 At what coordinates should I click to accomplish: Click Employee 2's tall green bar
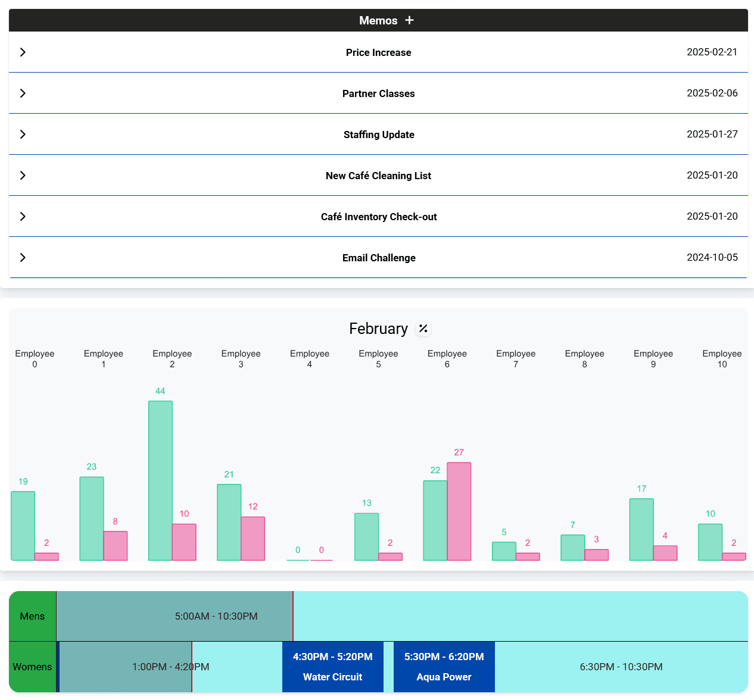tap(160, 479)
